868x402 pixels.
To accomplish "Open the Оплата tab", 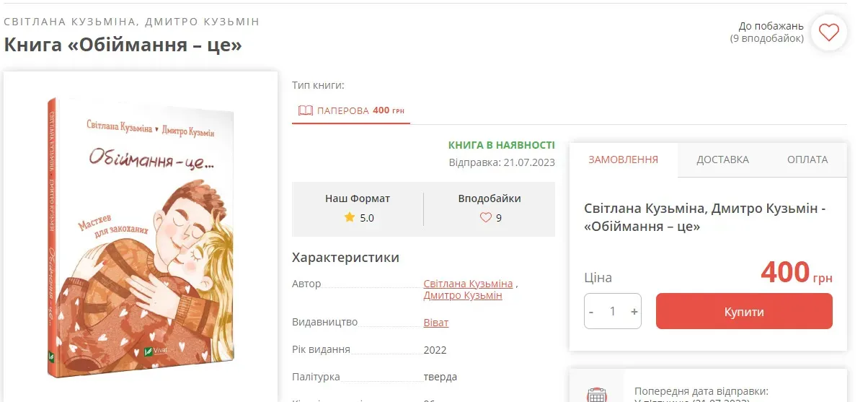I will coord(807,160).
